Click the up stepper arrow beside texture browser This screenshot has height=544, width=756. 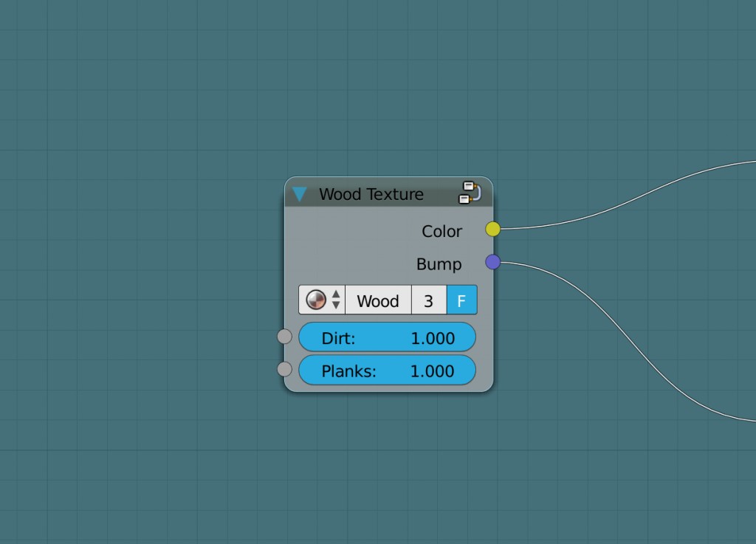click(x=337, y=295)
